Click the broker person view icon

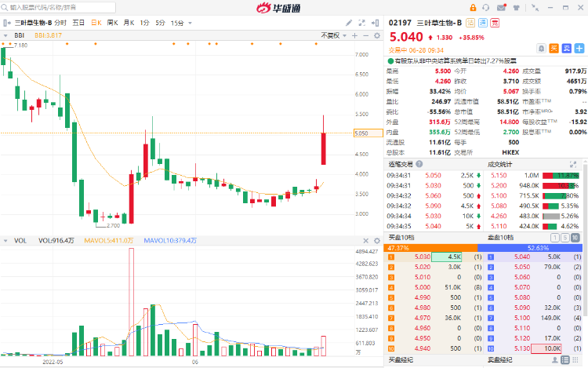click(555, 360)
